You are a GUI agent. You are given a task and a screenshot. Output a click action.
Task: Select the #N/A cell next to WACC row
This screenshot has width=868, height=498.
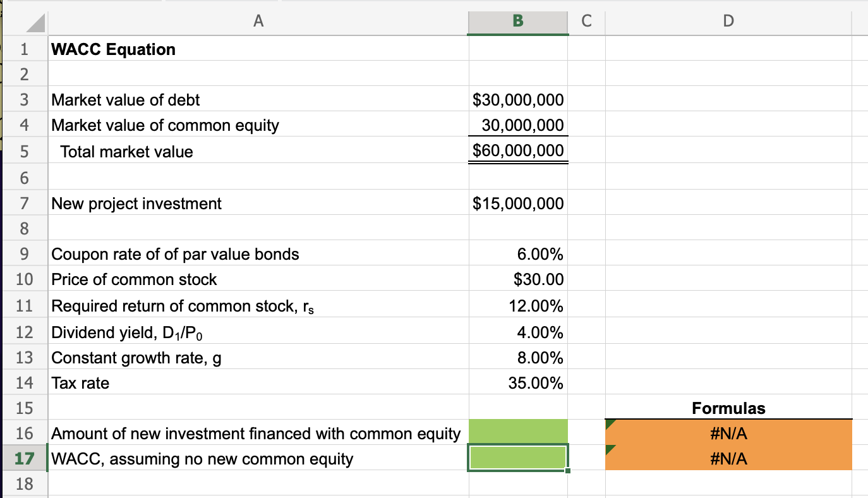pyautogui.click(x=728, y=458)
